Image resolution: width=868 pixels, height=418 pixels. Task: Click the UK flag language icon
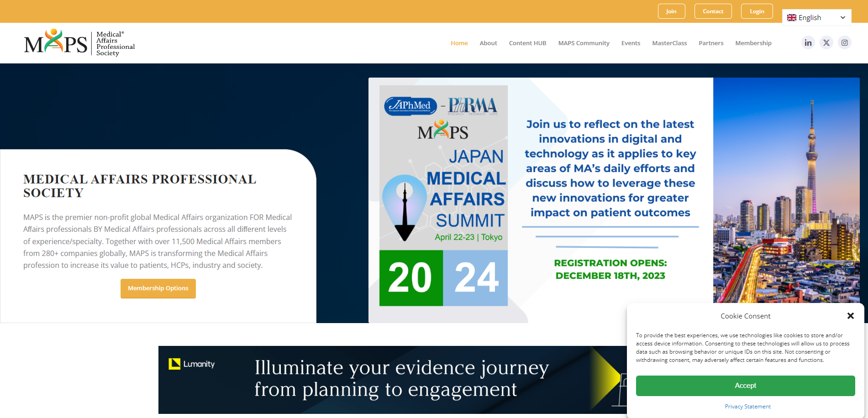tap(792, 18)
